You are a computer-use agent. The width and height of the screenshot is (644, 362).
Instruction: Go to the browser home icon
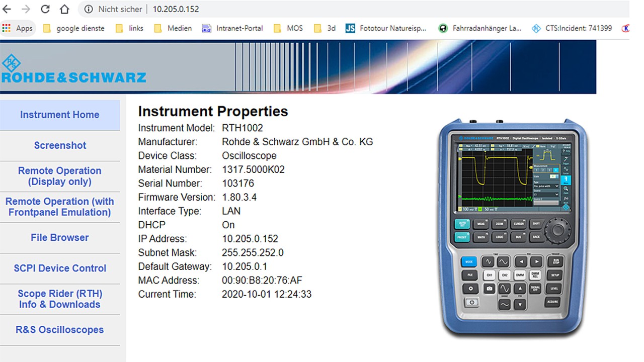[x=64, y=9]
